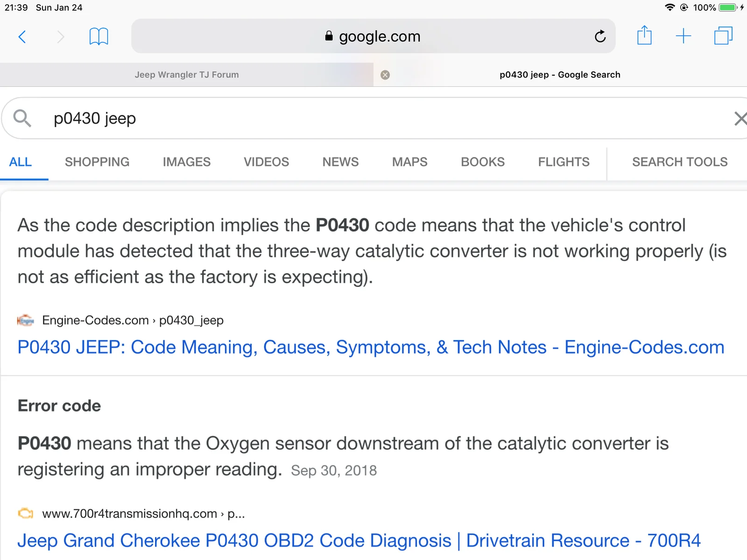This screenshot has height=560, width=747.
Task: Tap the 700r4transmissionhq site favicon
Action: (x=26, y=513)
